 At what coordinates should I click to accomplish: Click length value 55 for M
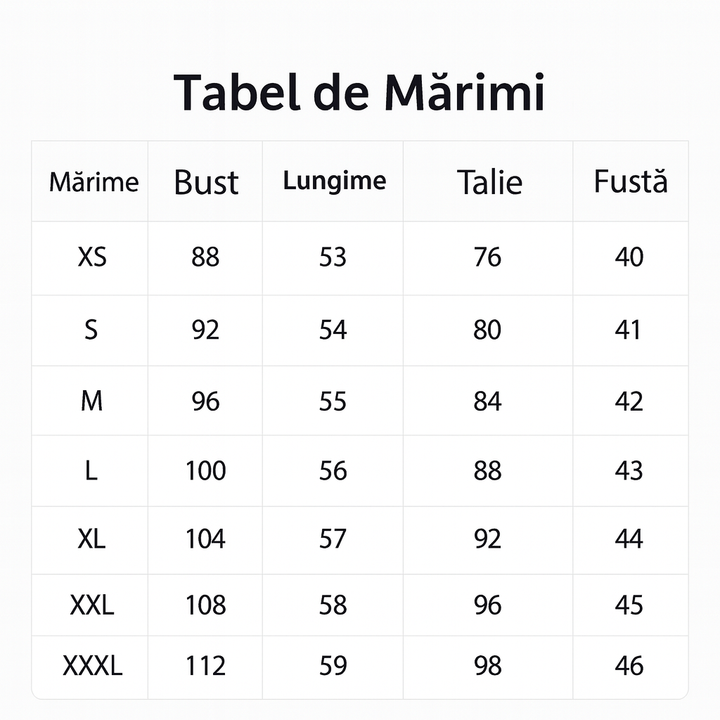pos(333,401)
